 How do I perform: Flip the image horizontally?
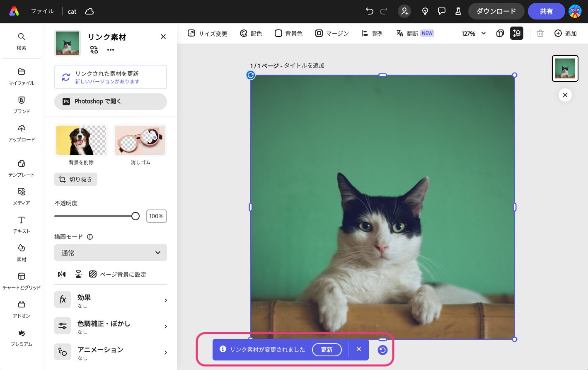(x=62, y=274)
